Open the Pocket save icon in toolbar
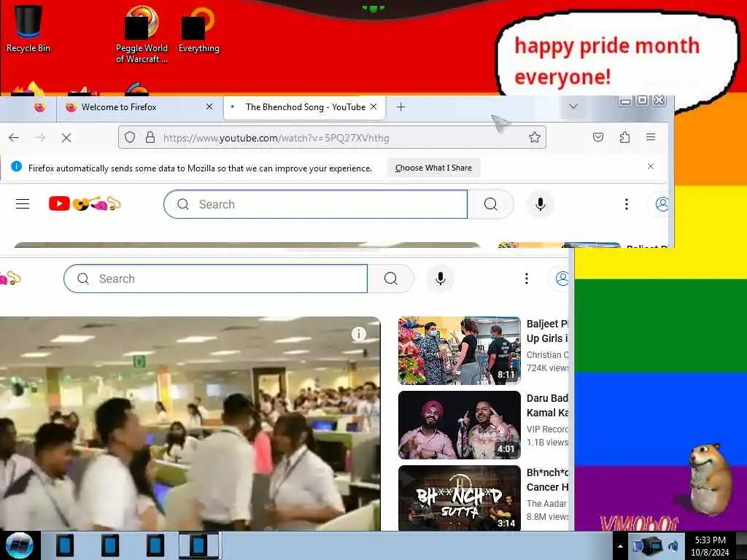Image resolution: width=747 pixels, height=560 pixels. tap(598, 138)
